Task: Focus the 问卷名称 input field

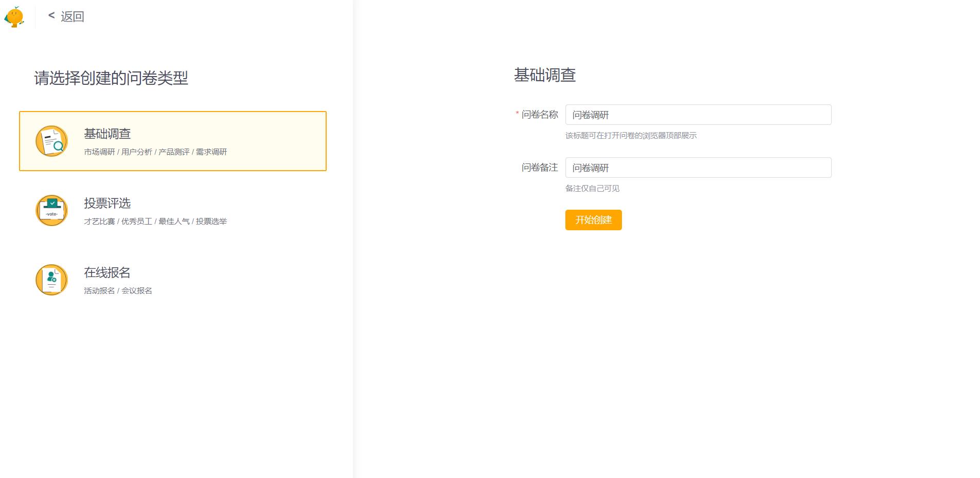Action: pos(698,115)
